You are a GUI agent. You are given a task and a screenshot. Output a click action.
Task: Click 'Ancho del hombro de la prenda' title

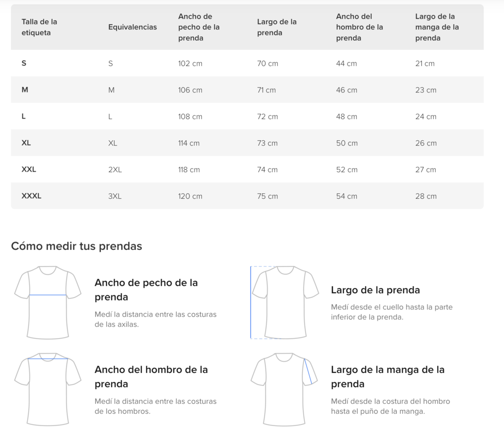coord(151,376)
